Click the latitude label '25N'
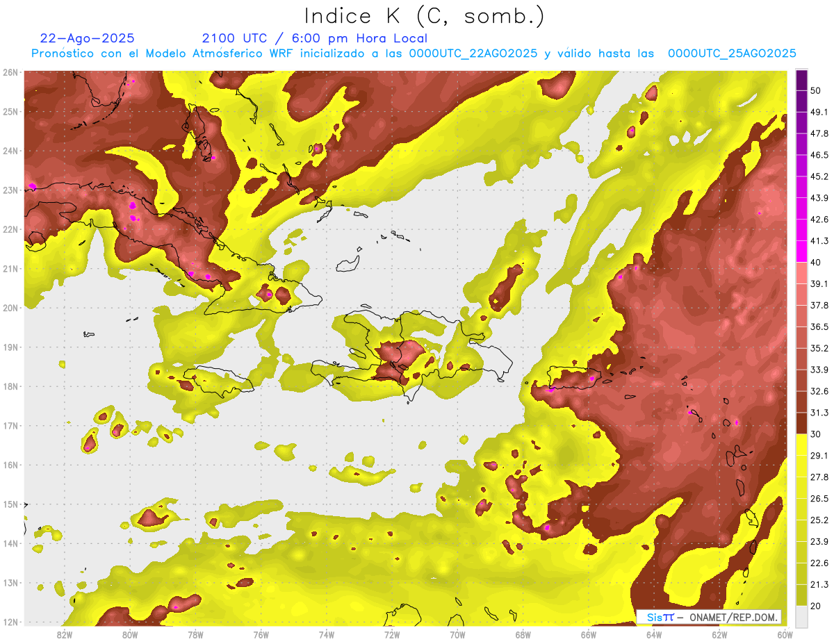This screenshot has height=644, width=834. [10, 112]
